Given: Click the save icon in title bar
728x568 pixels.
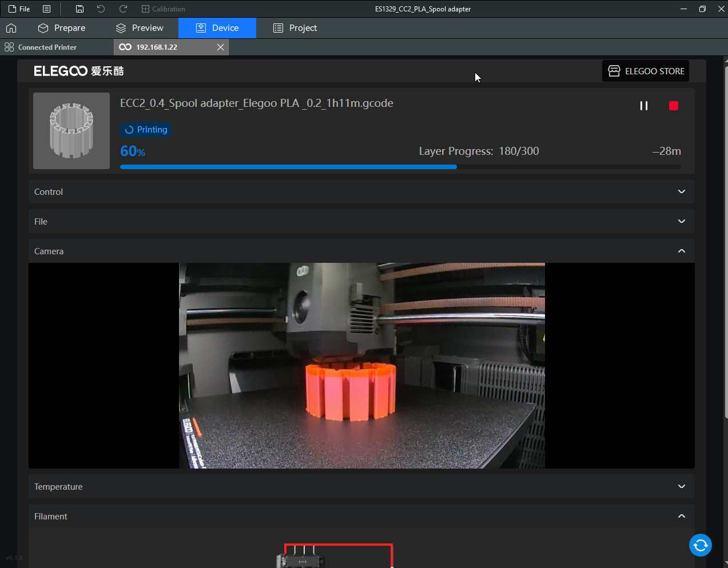Looking at the screenshot, I should (79, 9).
